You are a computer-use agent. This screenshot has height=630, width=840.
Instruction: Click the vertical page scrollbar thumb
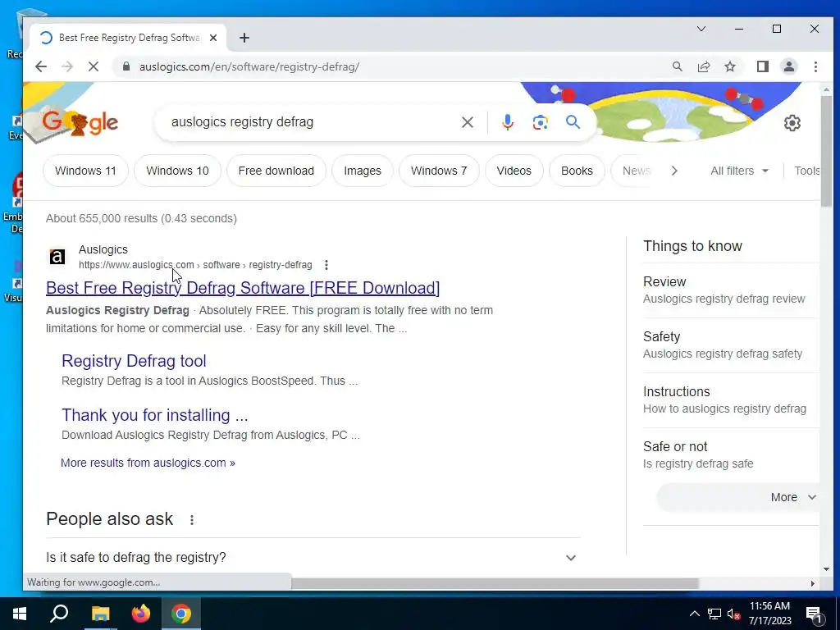[825, 150]
